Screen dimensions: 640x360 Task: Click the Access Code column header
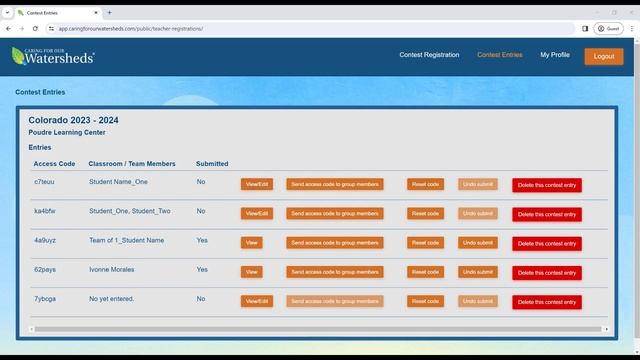[54, 164]
